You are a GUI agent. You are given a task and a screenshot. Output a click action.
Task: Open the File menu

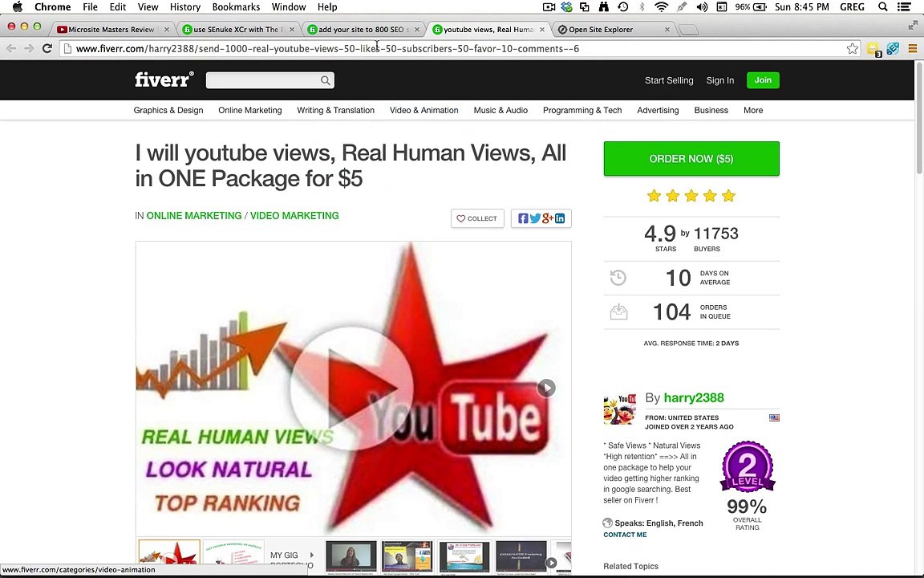[x=90, y=7]
